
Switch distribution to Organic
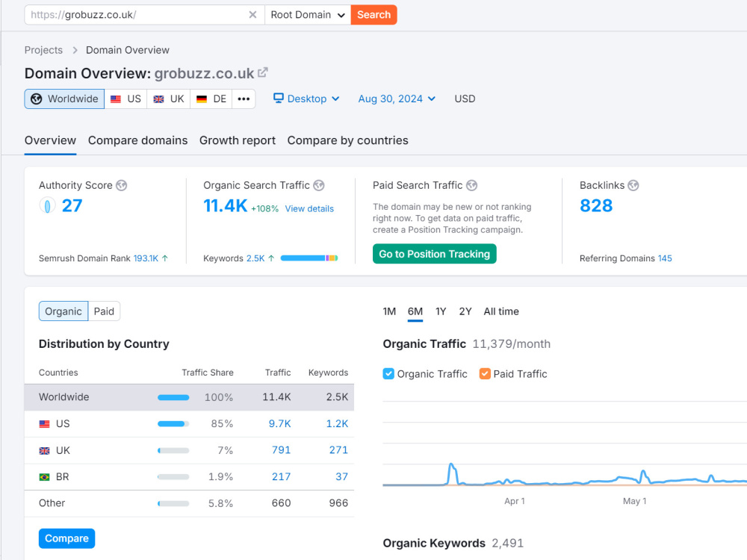[x=63, y=311]
